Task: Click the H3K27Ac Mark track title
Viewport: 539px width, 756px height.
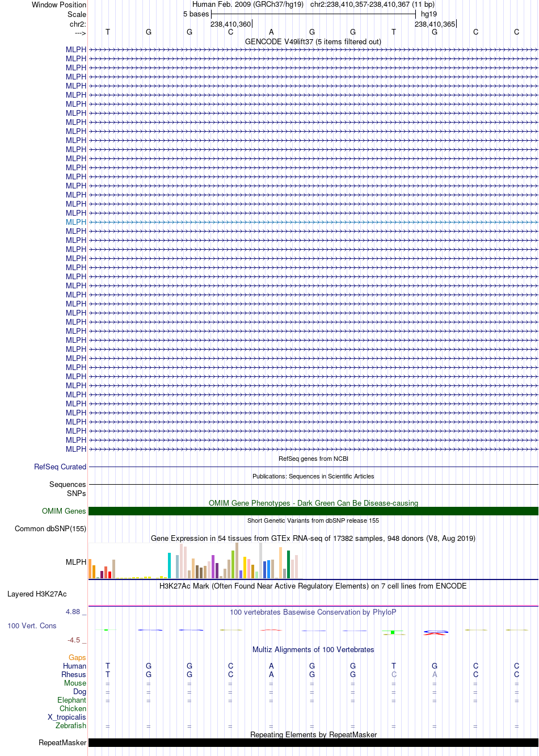Action: [313, 586]
